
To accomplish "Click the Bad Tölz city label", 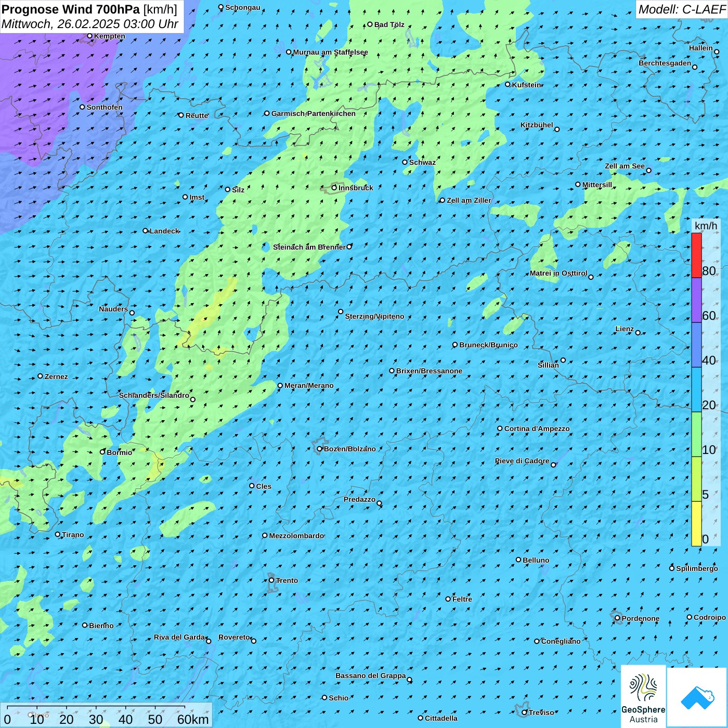I will click(x=389, y=24).
